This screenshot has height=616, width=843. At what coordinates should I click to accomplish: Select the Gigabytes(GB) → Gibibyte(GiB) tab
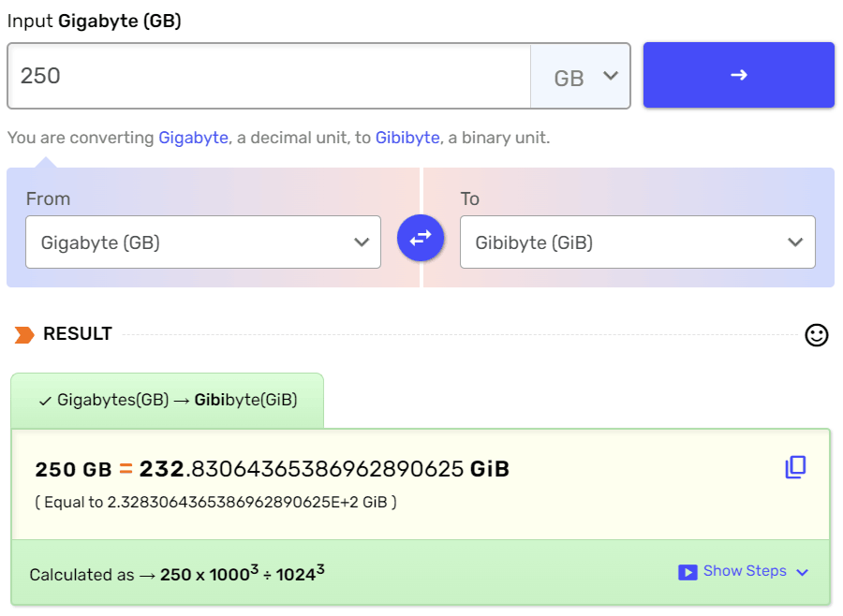coord(168,401)
